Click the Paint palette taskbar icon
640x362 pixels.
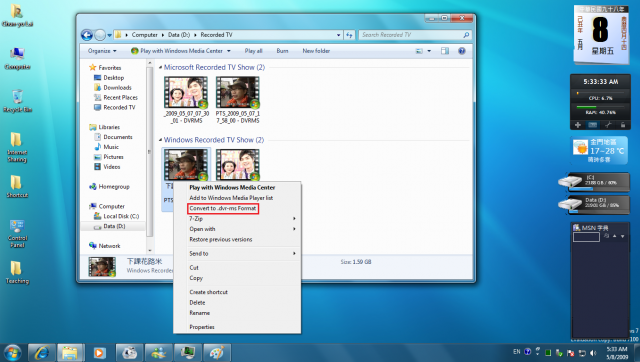(217, 353)
